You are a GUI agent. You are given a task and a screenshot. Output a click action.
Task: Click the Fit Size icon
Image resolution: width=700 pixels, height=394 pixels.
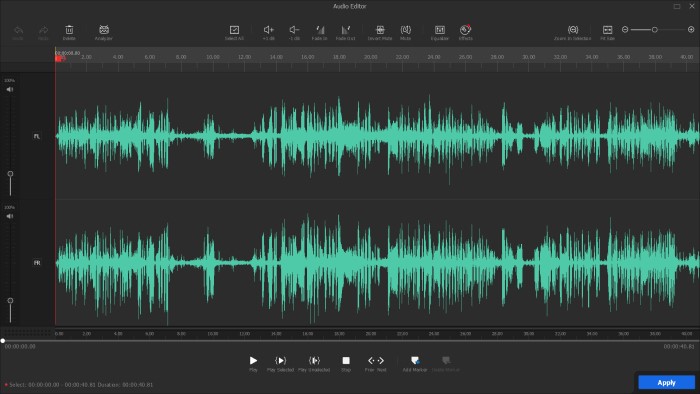pyautogui.click(x=608, y=30)
